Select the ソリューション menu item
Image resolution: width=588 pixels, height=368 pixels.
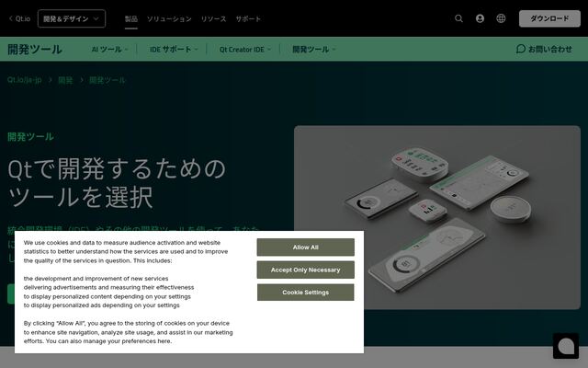(x=169, y=18)
